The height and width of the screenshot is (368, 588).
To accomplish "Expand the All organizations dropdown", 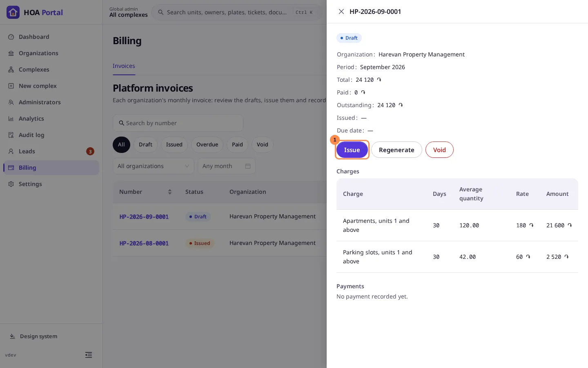I will coord(154,166).
